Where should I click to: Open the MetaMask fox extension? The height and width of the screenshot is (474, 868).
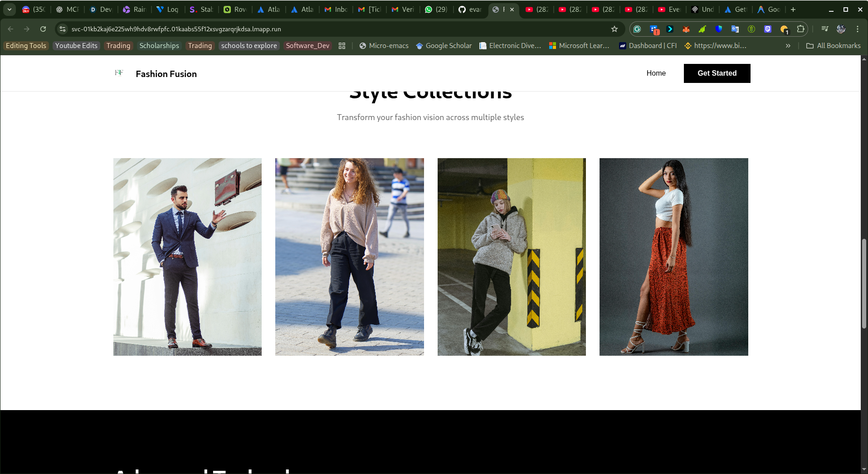point(686,29)
